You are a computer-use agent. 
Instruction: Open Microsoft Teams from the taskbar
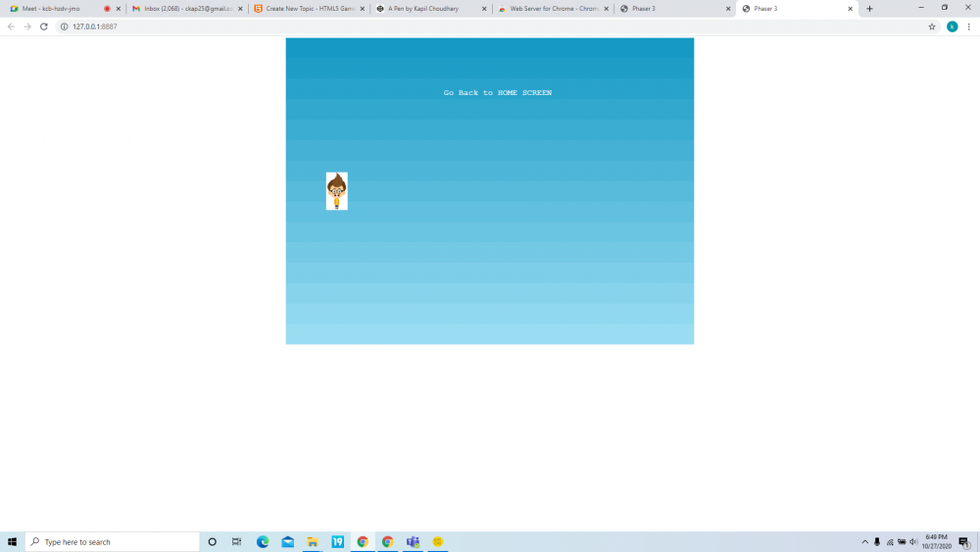click(x=413, y=542)
